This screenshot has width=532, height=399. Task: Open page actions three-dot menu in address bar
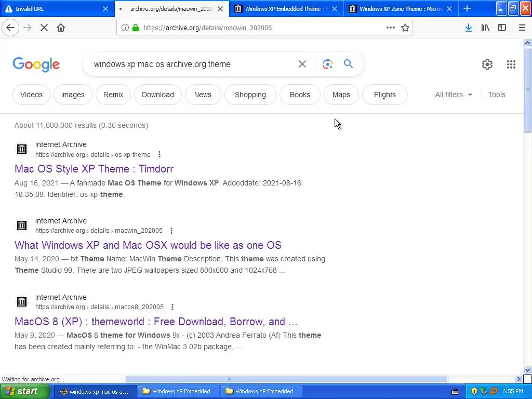point(391,28)
